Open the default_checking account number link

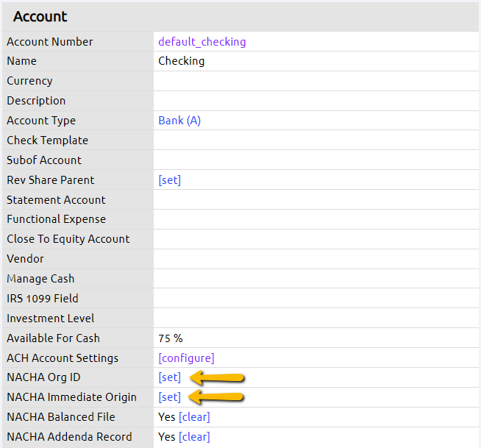point(202,42)
